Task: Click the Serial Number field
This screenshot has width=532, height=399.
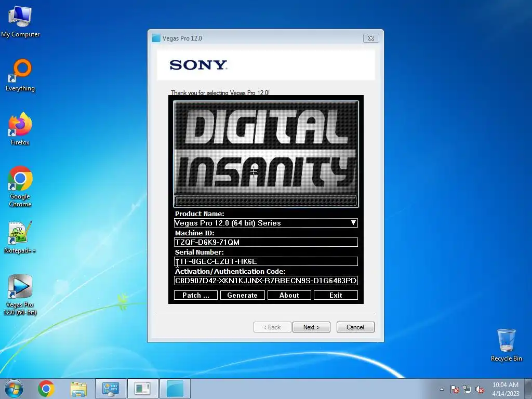Action: tap(266, 261)
